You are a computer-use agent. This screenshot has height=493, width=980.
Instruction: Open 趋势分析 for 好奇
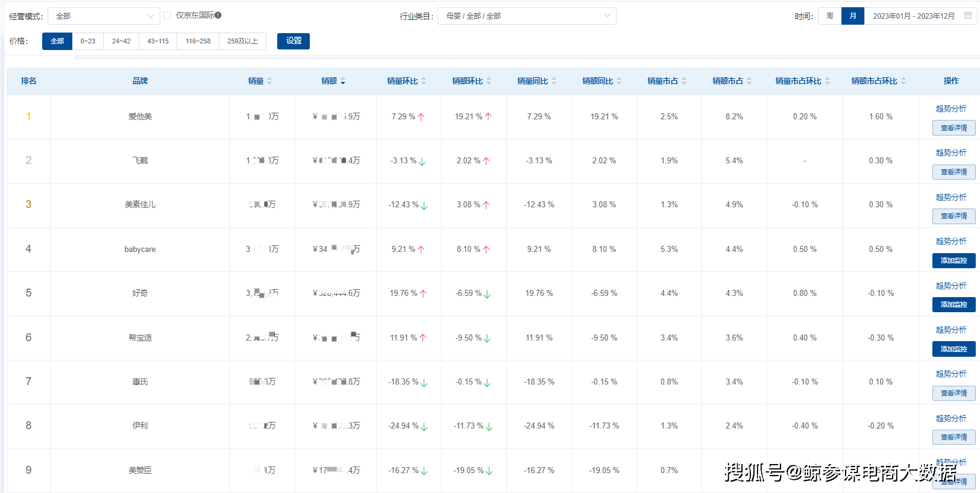point(951,286)
